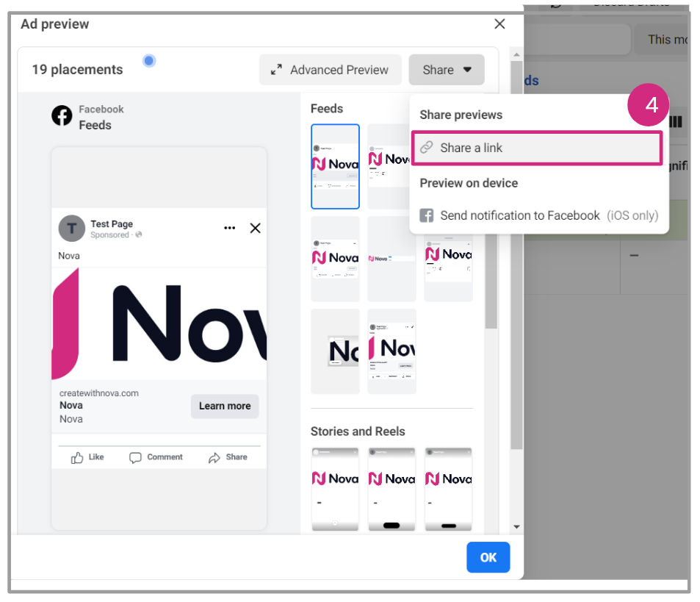Open the three-dot menu on ad post
The image size is (700, 602).
pyautogui.click(x=230, y=228)
